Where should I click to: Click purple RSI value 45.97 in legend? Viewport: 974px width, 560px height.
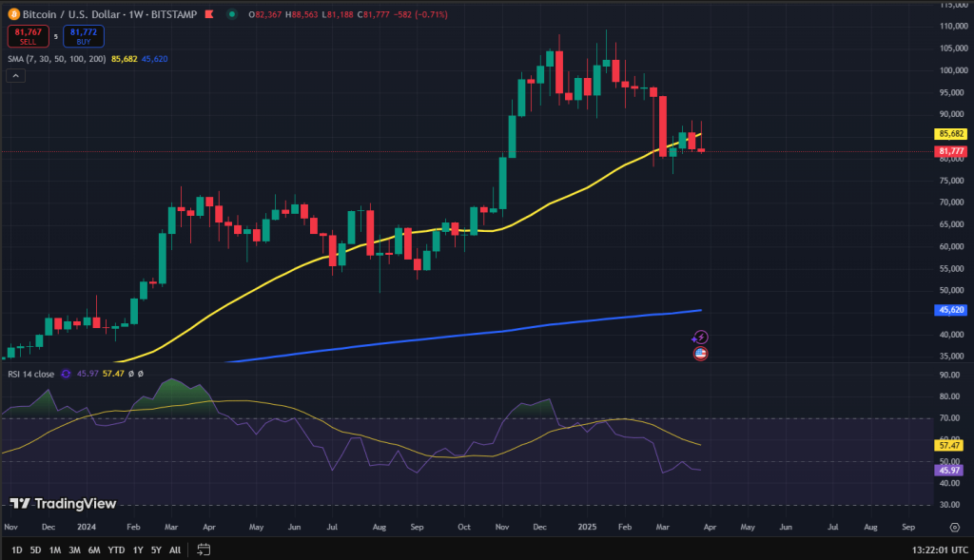(88, 374)
